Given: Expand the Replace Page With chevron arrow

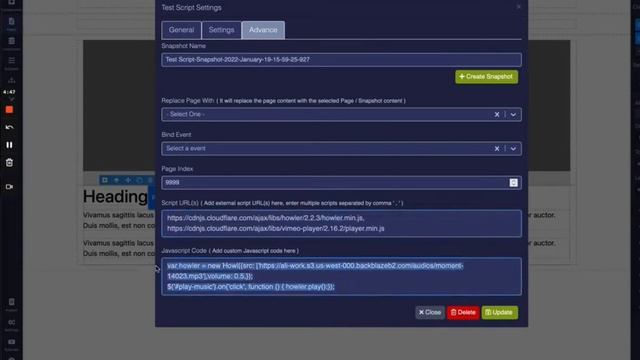Looking at the screenshot, I should (x=513, y=115).
